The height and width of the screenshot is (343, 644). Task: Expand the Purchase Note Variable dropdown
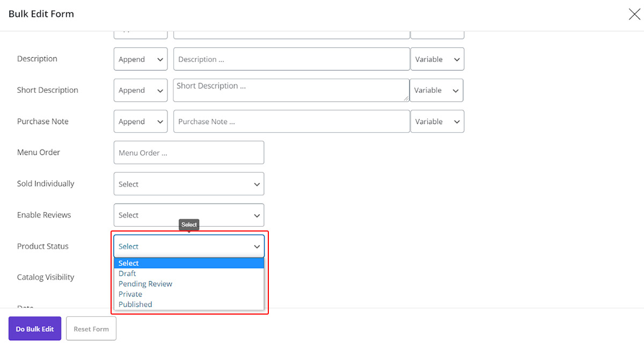coord(437,122)
